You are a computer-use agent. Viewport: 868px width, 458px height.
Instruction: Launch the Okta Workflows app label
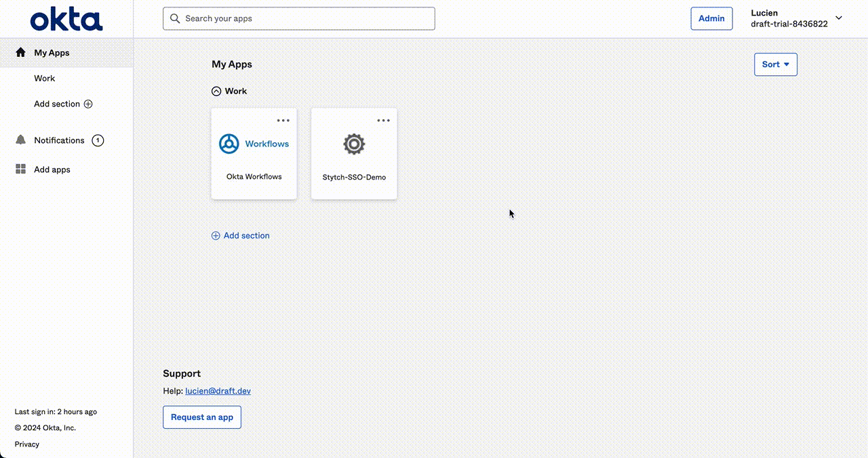click(x=254, y=177)
